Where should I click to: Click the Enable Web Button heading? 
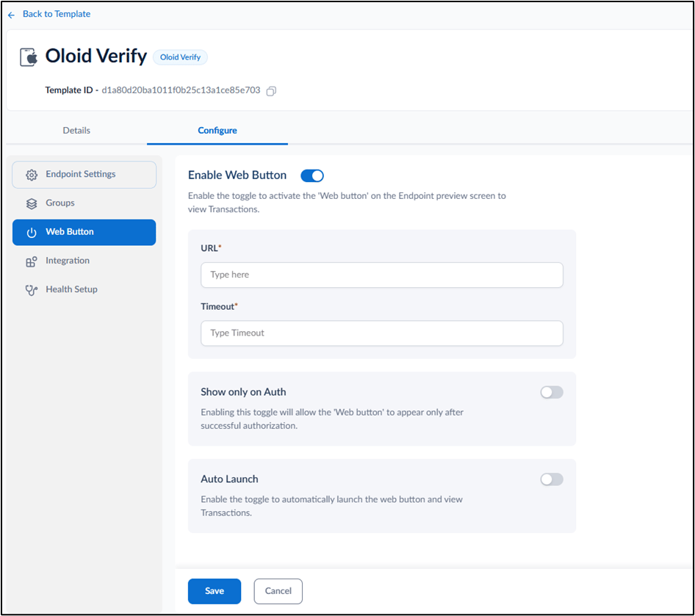tap(237, 175)
